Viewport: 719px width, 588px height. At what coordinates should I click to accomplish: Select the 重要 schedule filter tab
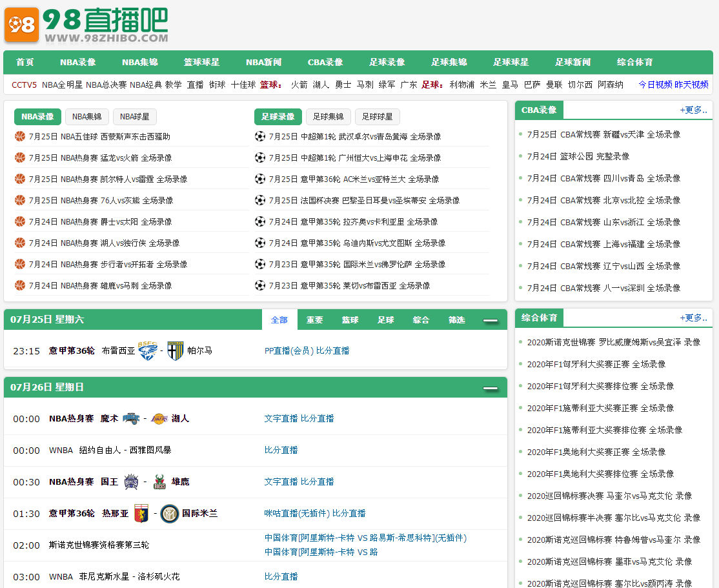coord(314,319)
